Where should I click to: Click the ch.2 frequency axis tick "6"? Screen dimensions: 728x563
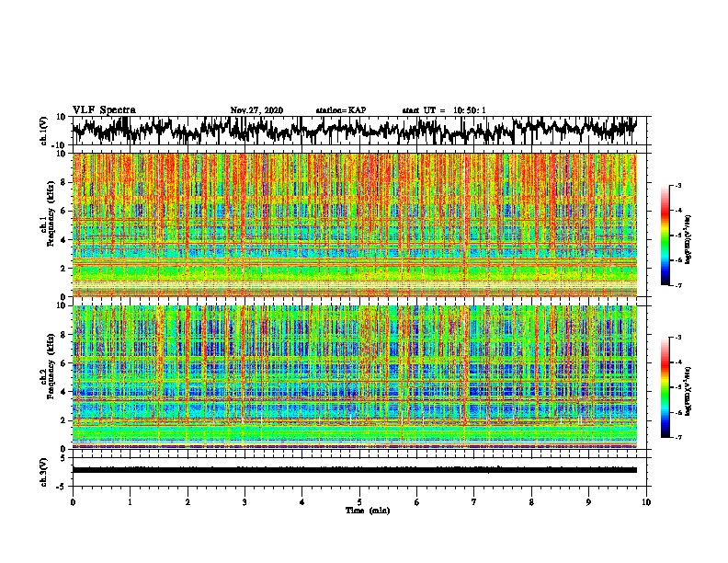(64, 363)
